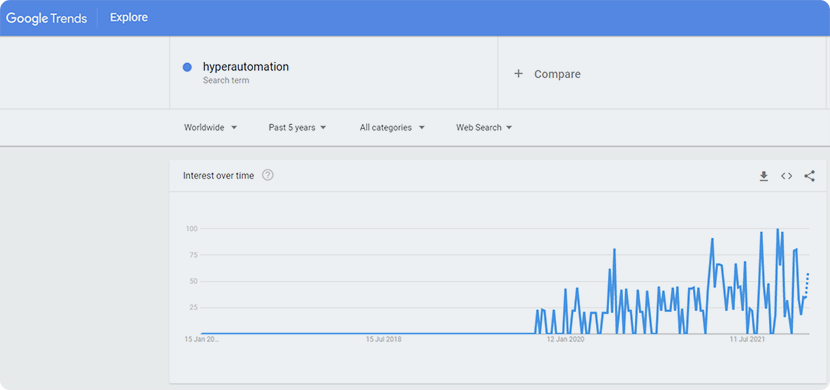Viewport: 830px width, 390px height.
Task: Download the Interest over time data
Action: click(x=763, y=176)
